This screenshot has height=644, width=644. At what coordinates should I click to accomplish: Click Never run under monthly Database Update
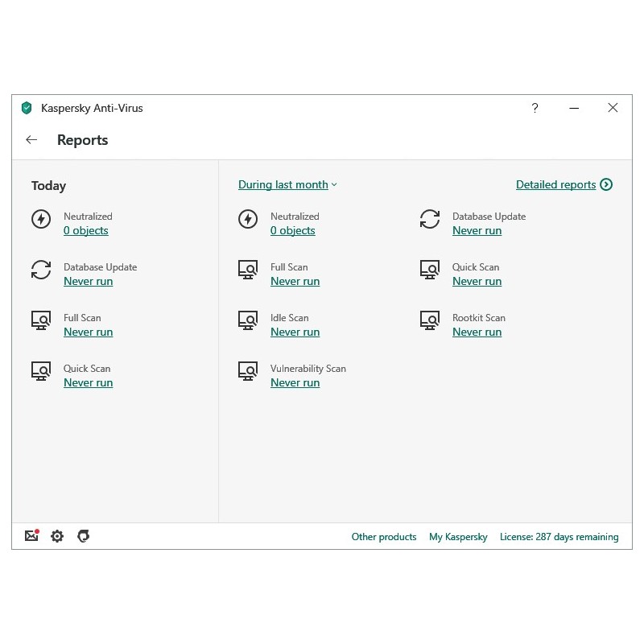coord(477,231)
